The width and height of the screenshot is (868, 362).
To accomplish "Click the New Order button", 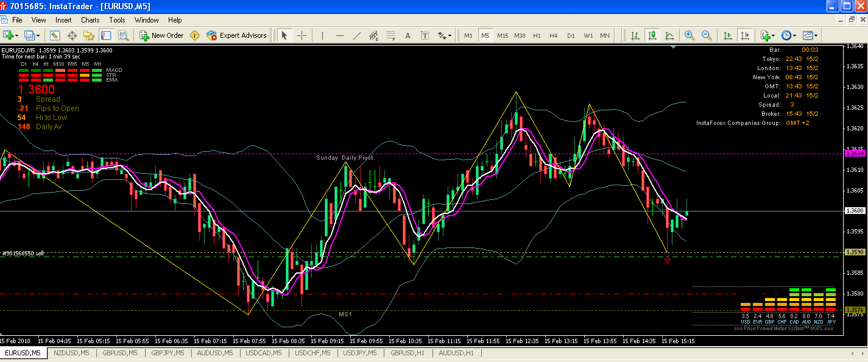I will [161, 35].
